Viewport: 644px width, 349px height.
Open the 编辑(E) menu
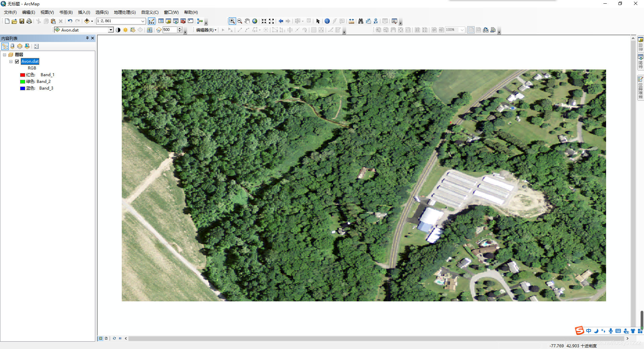29,12
